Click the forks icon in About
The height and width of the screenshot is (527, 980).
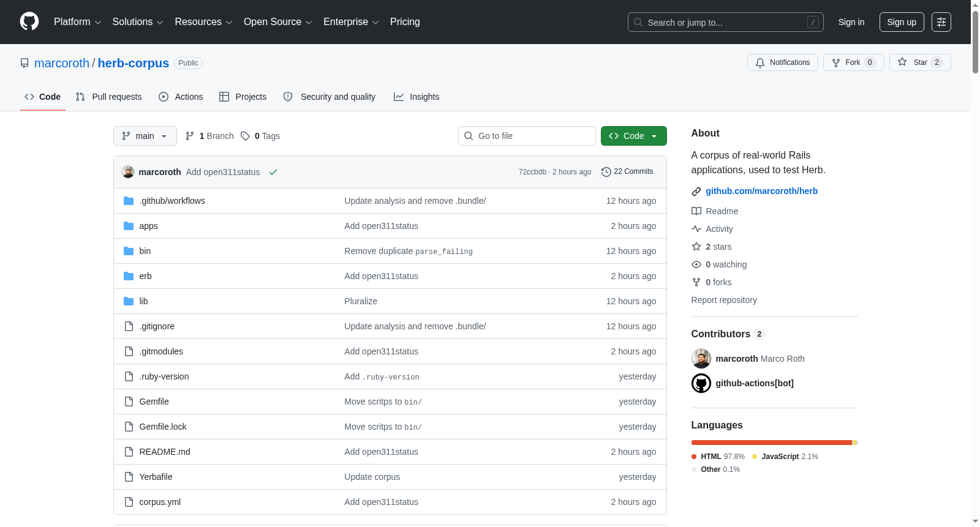[696, 282]
